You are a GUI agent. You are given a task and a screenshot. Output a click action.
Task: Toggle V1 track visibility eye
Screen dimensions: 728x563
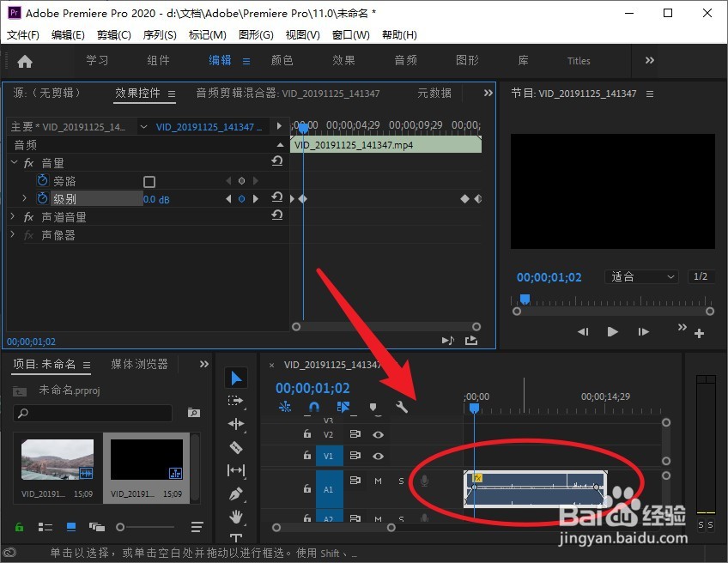(378, 457)
